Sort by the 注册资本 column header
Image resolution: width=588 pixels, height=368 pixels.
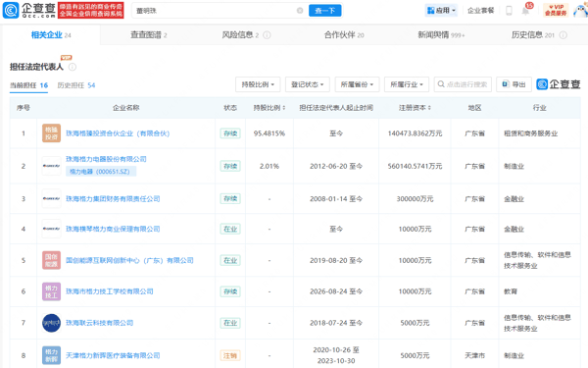tap(415, 108)
